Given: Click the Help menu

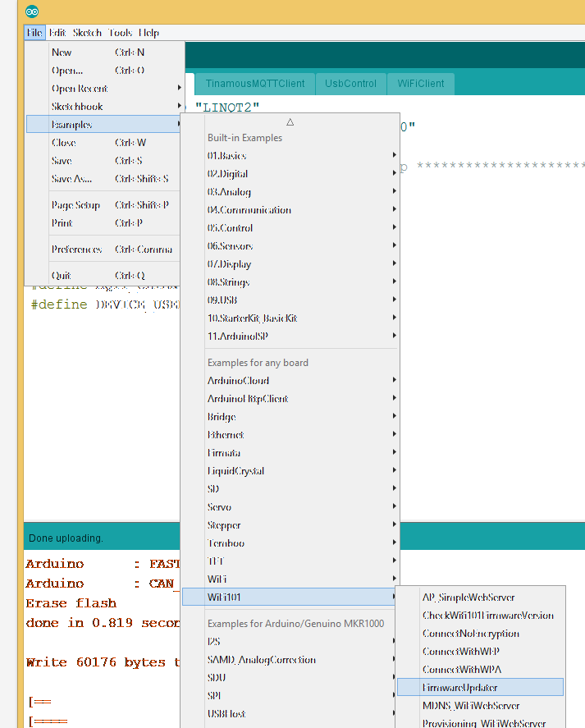Looking at the screenshot, I should pyautogui.click(x=149, y=33).
